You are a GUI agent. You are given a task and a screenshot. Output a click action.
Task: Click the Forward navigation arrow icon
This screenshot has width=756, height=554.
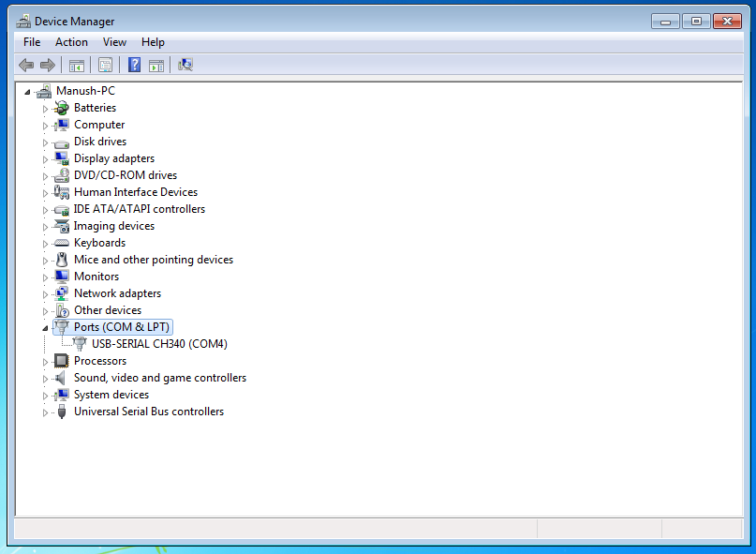tap(49, 64)
